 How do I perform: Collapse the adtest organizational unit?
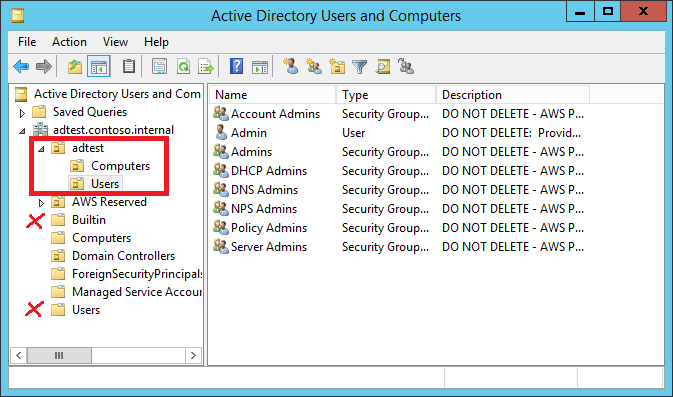(x=41, y=149)
